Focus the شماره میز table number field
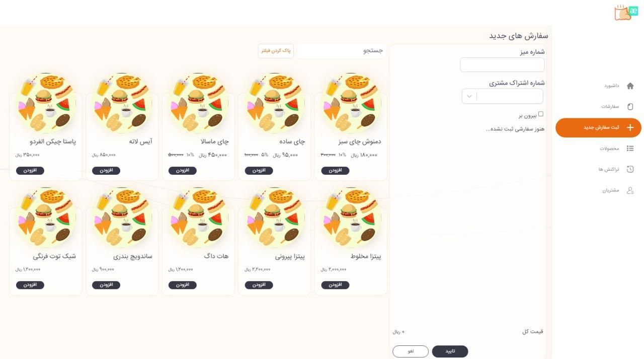 pos(502,65)
